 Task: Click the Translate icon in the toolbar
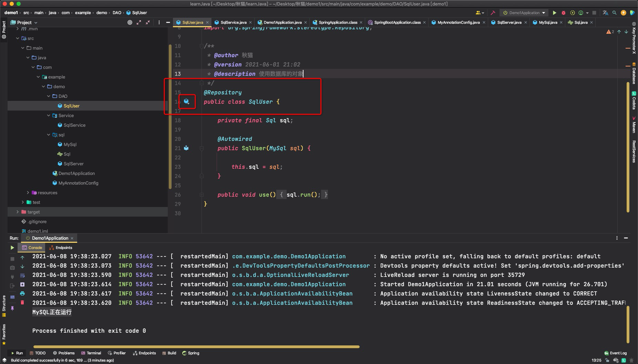coord(605,13)
